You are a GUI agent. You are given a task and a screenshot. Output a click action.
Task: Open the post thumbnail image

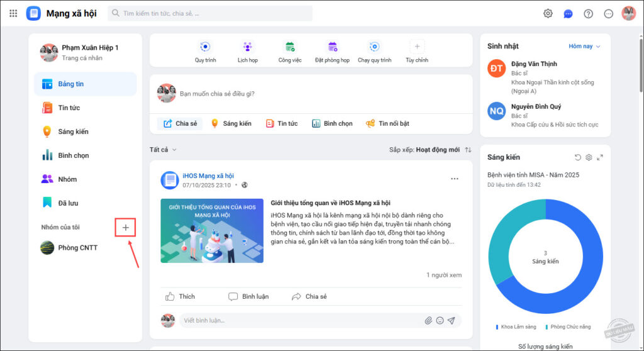pyautogui.click(x=212, y=231)
